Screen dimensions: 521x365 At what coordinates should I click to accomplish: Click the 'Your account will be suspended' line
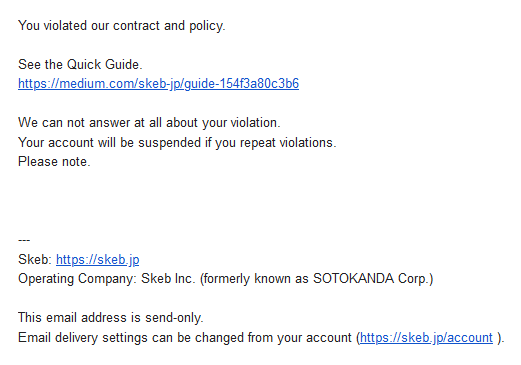tap(177, 143)
